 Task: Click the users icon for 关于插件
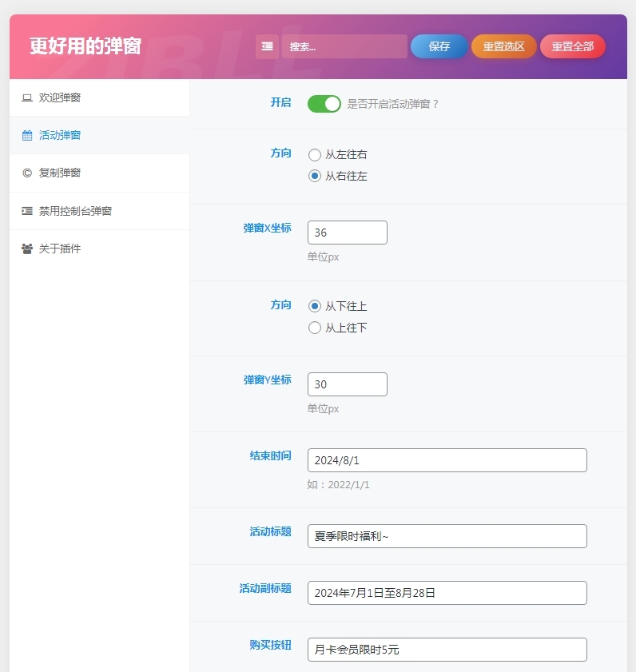click(x=27, y=249)
